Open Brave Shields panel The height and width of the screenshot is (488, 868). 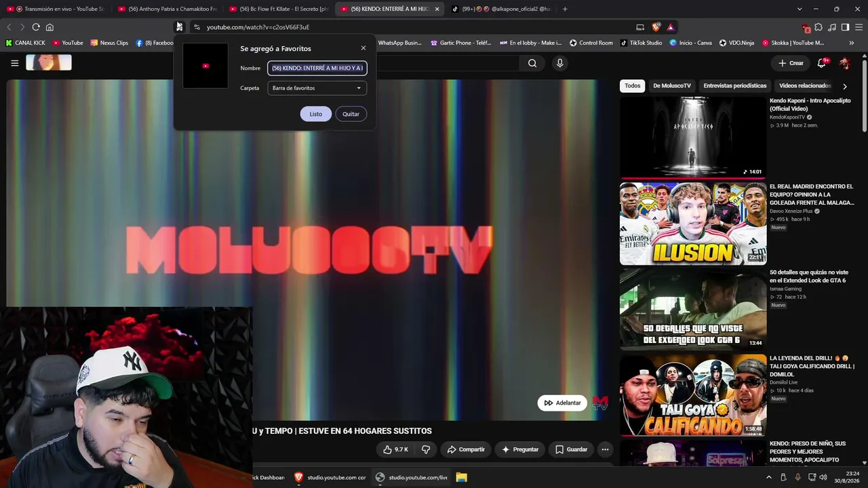[656, 27]
